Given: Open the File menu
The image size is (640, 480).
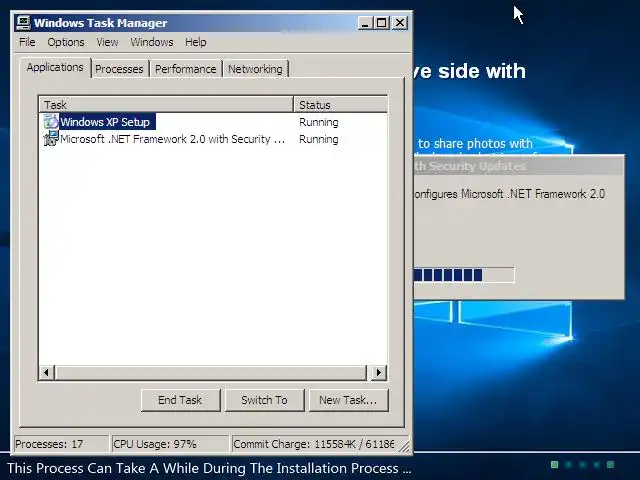Looking at the screenshot, I should 27,42.
